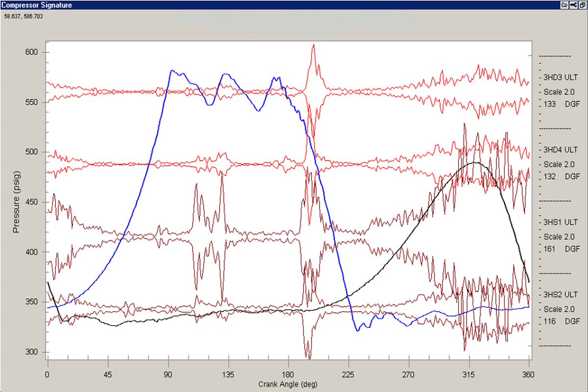Select the 3HD3 ULT trace label
The height and width of the screenshot is (392, 588).
click(x=560, y=77)
